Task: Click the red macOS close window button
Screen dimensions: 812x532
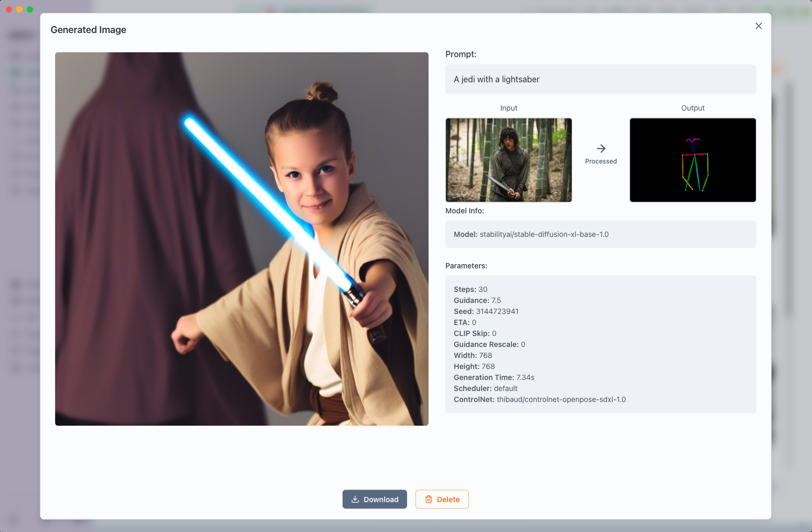Action: point(9,9)
